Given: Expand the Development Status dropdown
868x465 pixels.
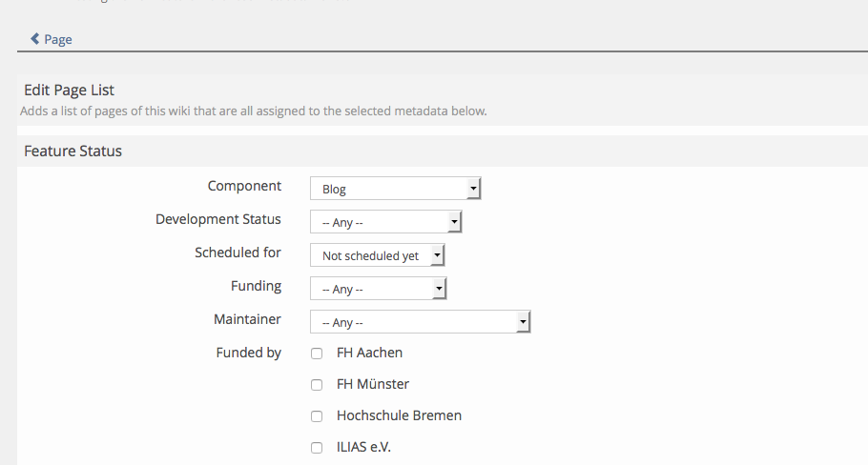Looking at the screenshot, I should pos(385,222).
